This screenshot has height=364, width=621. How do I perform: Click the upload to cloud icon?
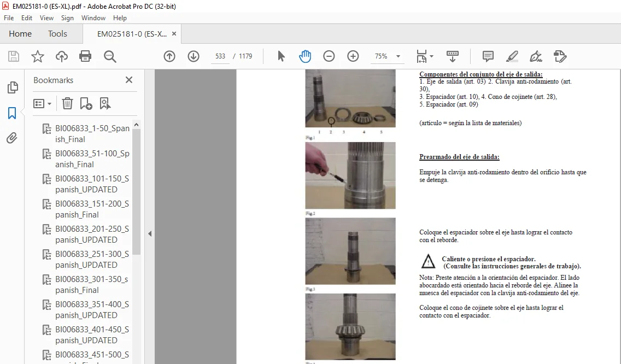tap(61, 56)
